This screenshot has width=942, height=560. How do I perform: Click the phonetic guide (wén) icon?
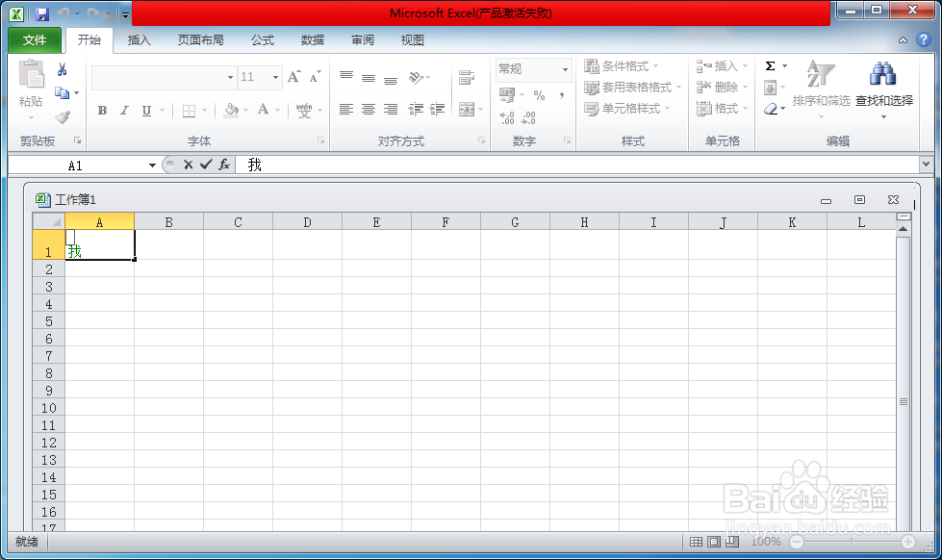(x=304, y=110)
